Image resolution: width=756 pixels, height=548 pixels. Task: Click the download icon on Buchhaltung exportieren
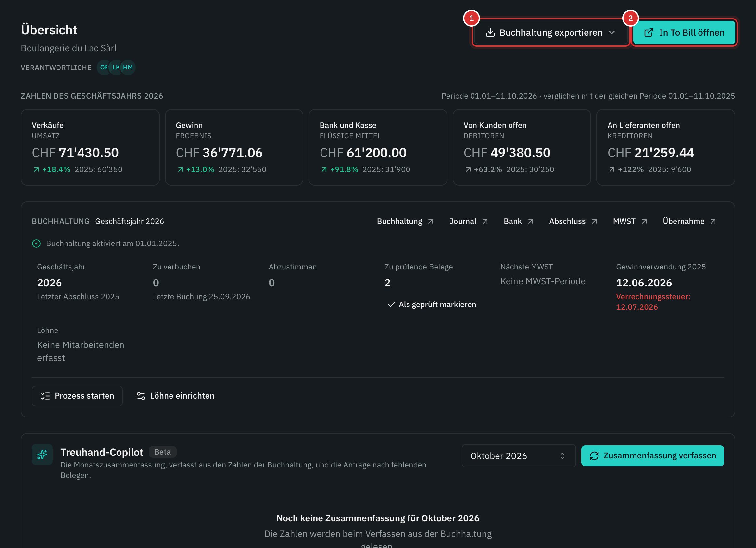490,33
